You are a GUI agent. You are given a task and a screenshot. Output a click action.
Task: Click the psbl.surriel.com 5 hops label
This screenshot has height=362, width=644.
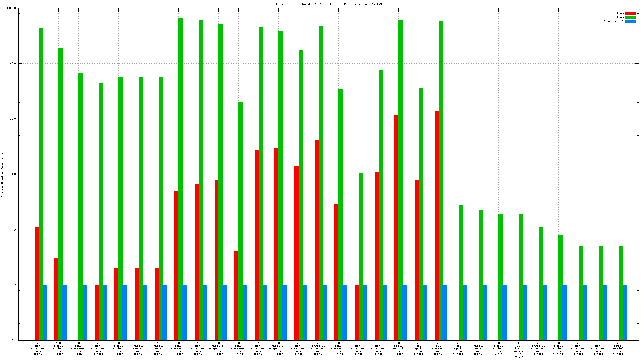click(x=619, y=348)
